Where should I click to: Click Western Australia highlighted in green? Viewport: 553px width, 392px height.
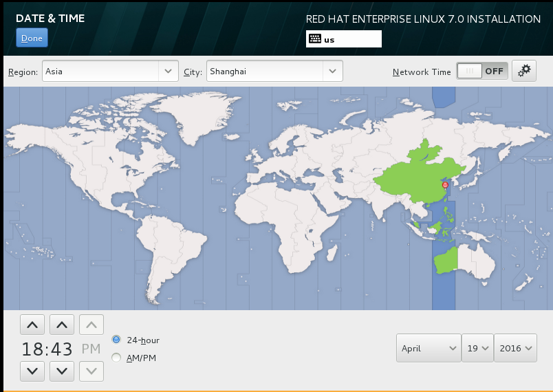pos(446,260)
